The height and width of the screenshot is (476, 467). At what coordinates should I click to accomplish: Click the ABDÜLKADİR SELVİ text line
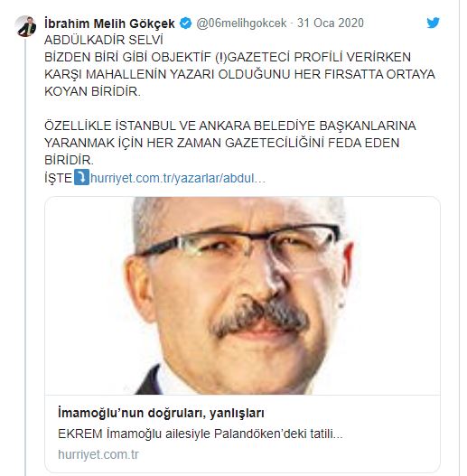[x=104, y=40]
